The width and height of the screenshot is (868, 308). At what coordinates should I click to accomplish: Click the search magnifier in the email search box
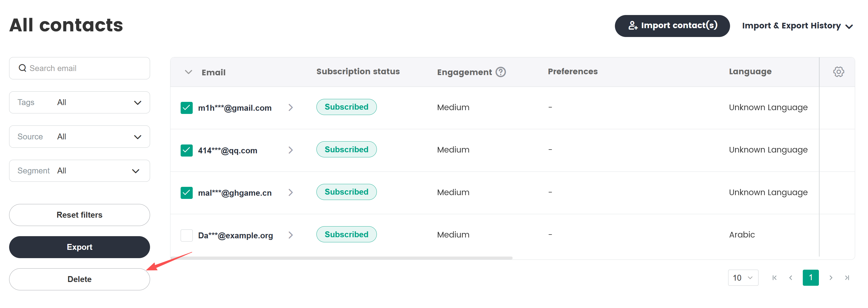22,68
